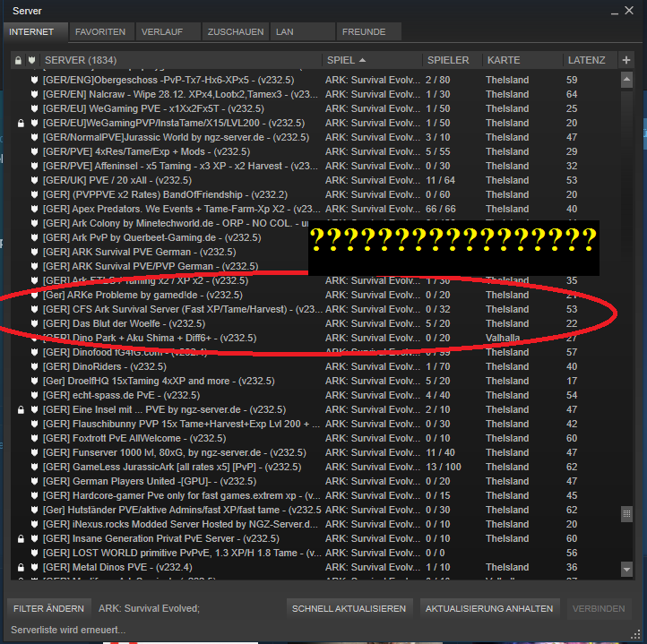Click lock icon of Metal Dinos PVE row
This screenshot has width=647, height=644.
click(21, 568)
